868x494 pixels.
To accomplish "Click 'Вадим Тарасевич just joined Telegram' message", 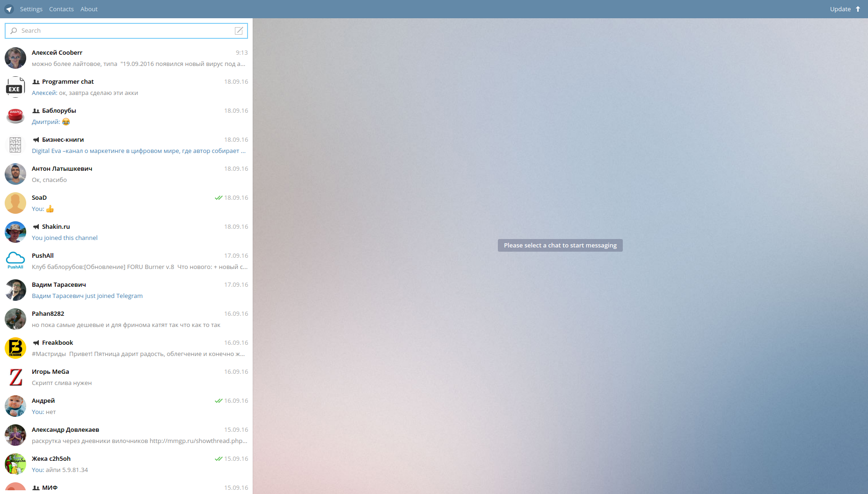I will click(x=87, y=296).
